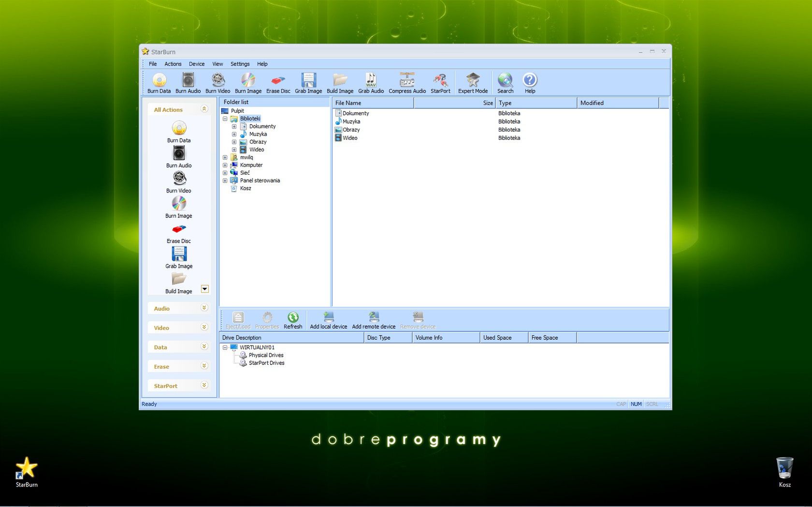This screenshot has height=507, width=812.
Task: Select Build Image in All Actions sidebar
Action: (179, 283)
